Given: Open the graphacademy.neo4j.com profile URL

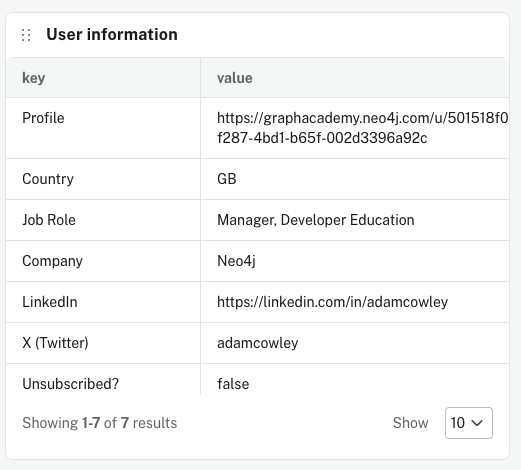Looking at the screenshot, I should 362,128.
